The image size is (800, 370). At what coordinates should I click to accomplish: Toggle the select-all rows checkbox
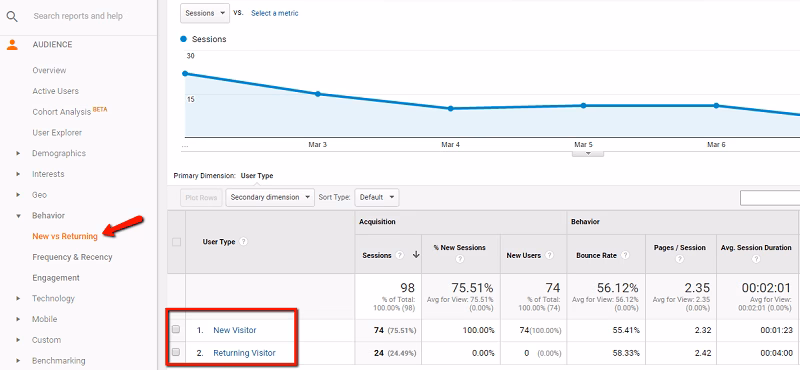point(177,242)
